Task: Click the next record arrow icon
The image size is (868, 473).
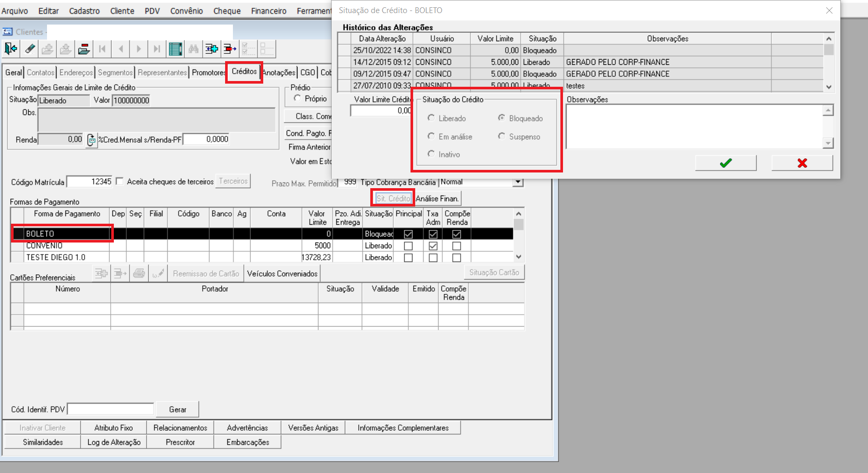Action: (138, 49)
